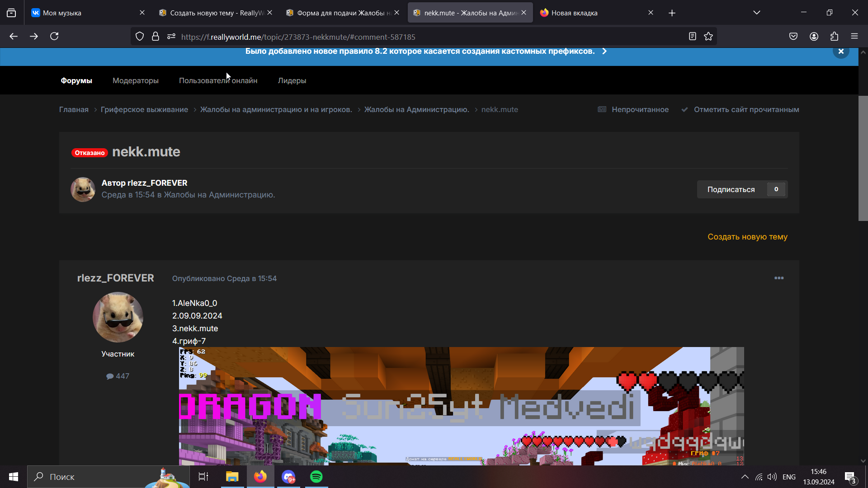The image size is (868, 488).
Task: Open Жалобы на Администрацию breadcrumb link
Action: [x=417, y=109]
